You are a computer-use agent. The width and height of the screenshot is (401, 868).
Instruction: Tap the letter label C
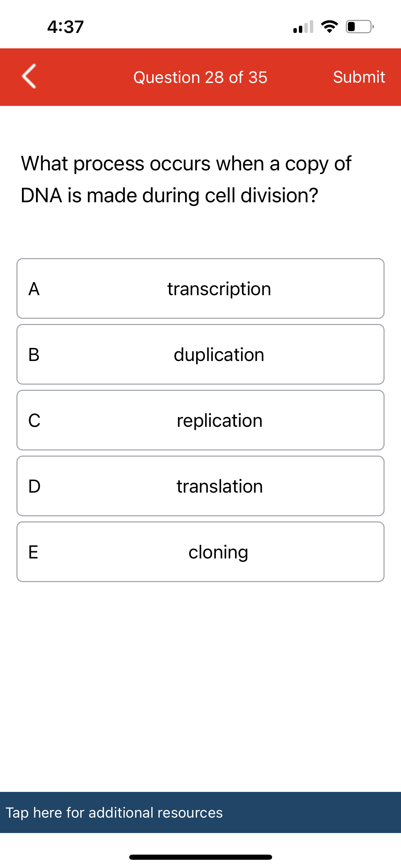(x=35, y=421)
